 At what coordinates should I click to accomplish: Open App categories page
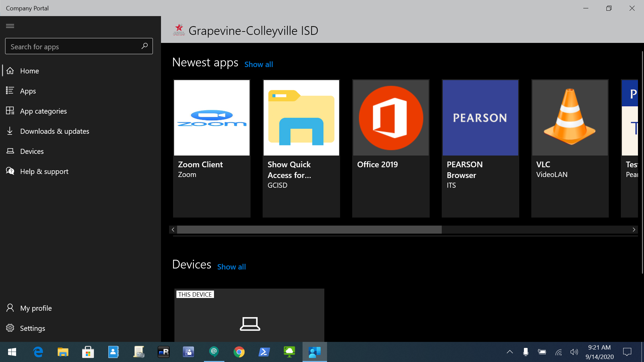click(x=43, y=111)
